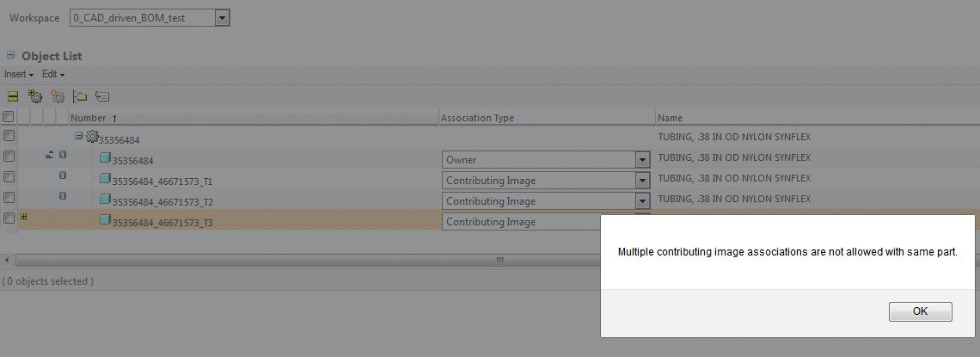Screen dimensions: 980x357
Task: Click the checked-out status icon on row 35356484
Action: tap(49, 155)
